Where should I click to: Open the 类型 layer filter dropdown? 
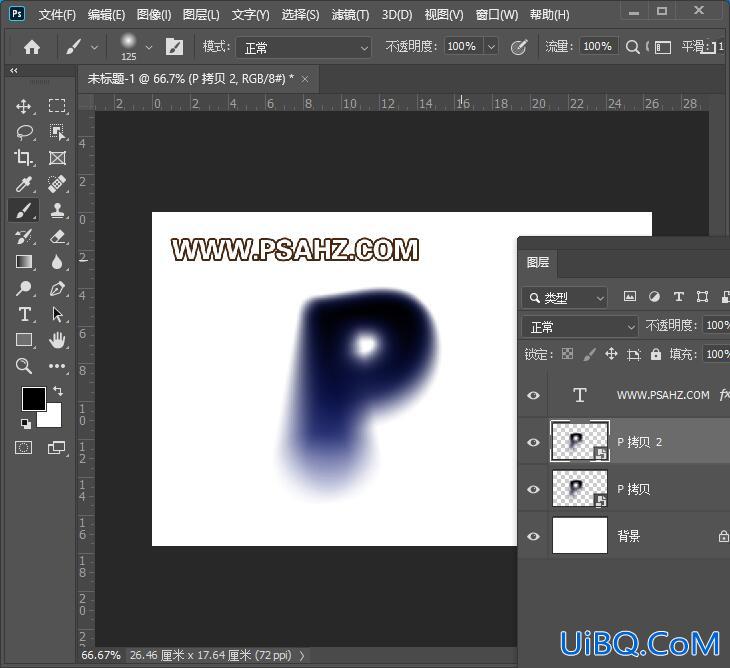pos(565,298)
